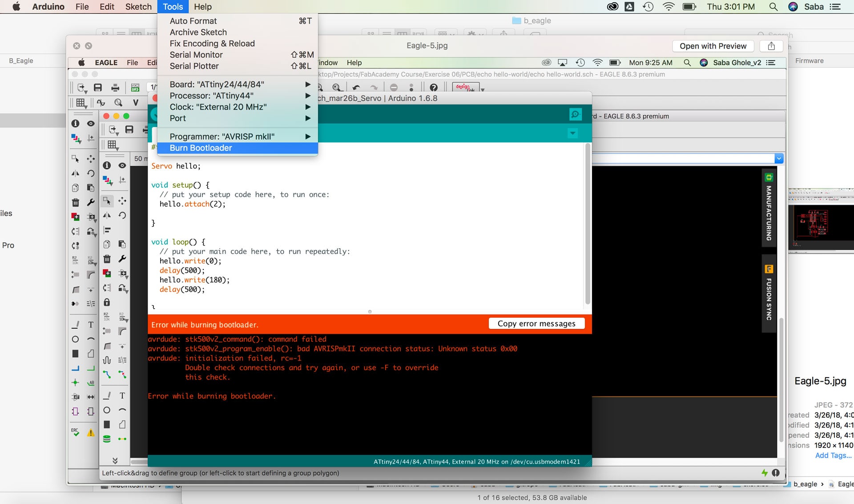
Task: Select Move tool in schematic toolbar
Action: 91,159
